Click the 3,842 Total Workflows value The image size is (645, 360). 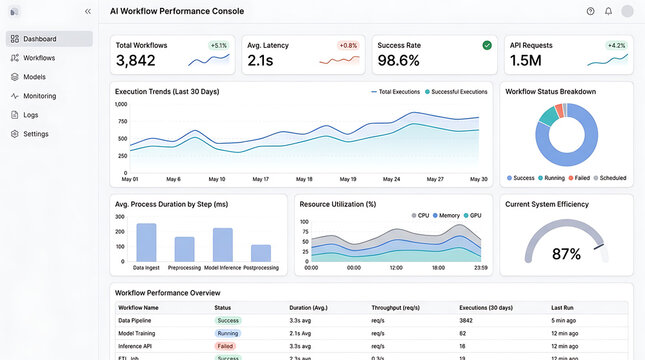[x=136, y=60]
